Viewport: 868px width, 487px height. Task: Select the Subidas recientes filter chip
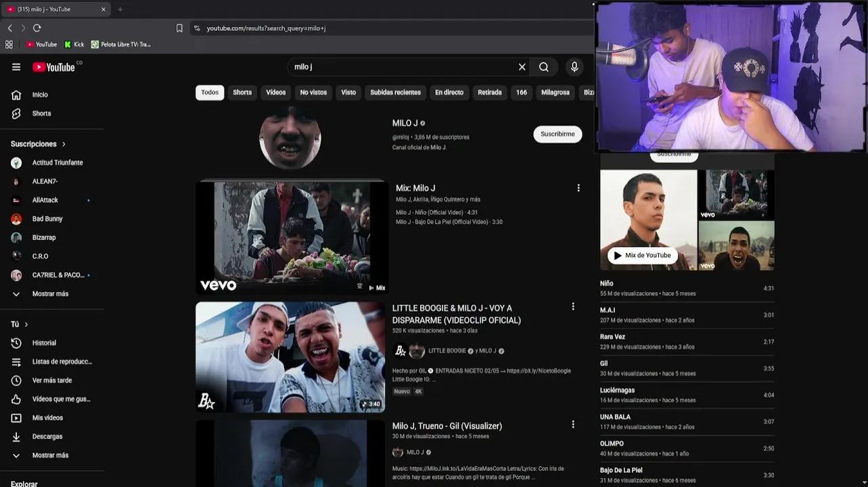[x=396, y=93]
